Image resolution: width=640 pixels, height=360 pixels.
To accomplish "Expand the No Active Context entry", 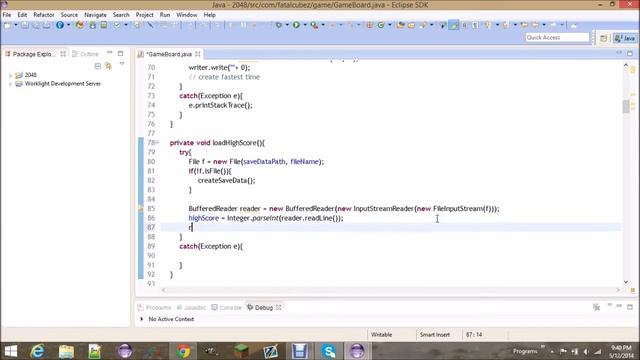I will click(x=142, y=319).
